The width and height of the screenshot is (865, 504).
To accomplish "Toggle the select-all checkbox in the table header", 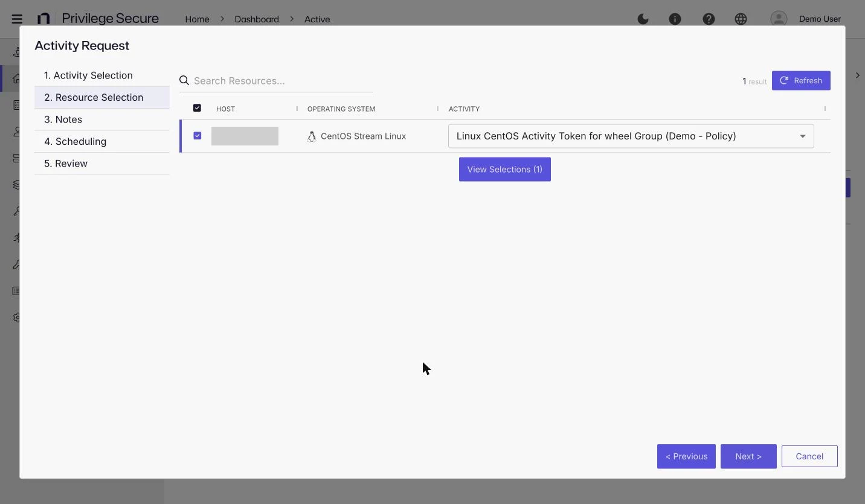I will tap(197, 108).
